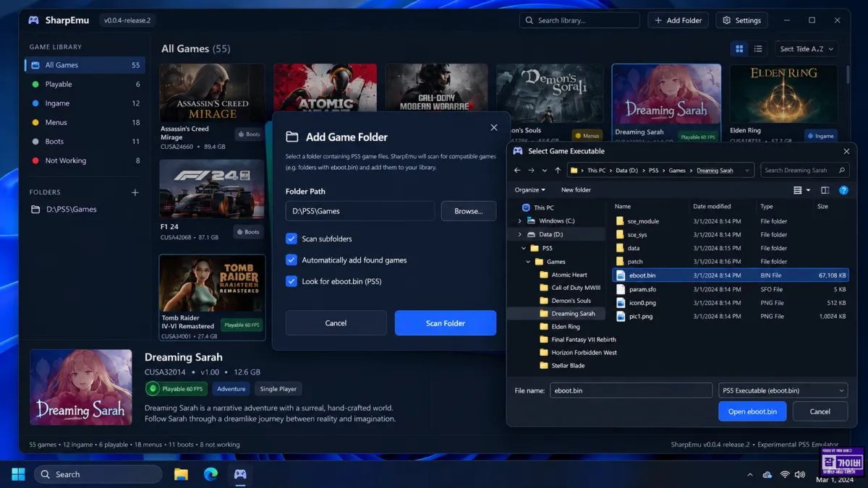This screenshot has width=868, height=488.
Task: Open the Assassin's Creed Mirage game cover
Action: 212,94
